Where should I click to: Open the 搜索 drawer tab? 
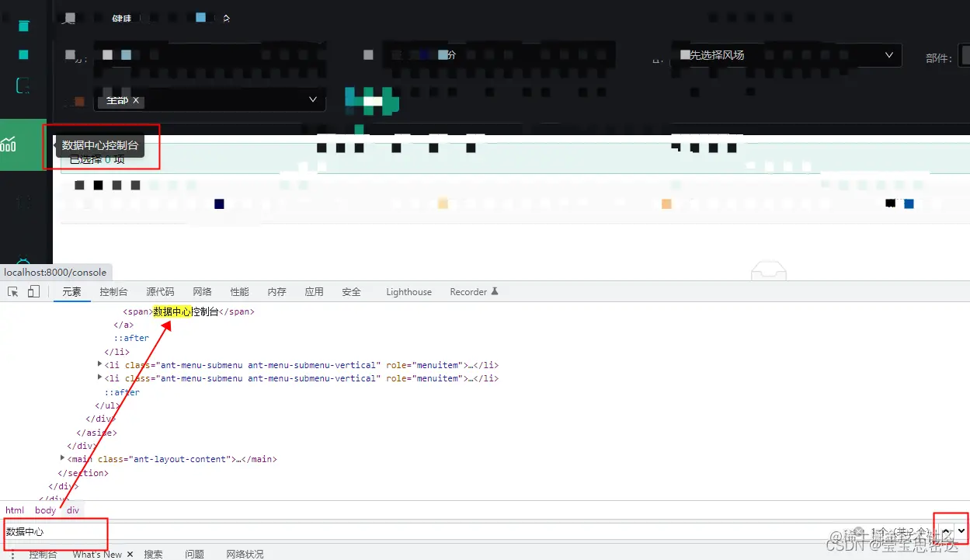(x=153, y=555)
